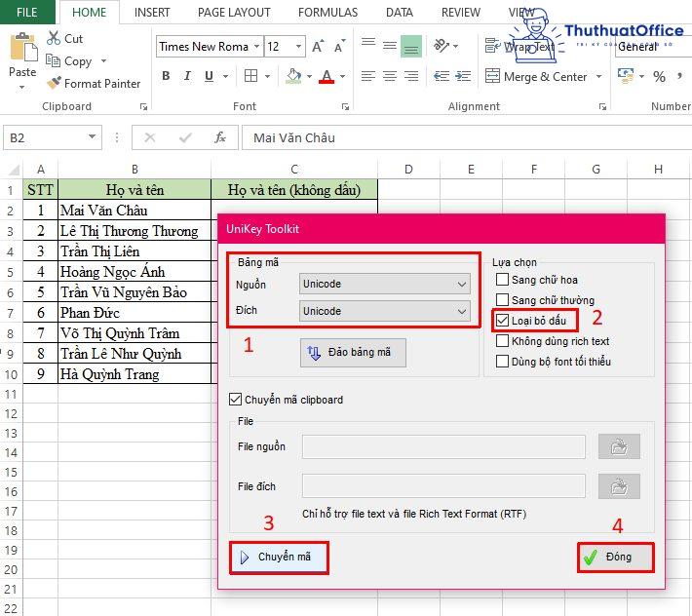Switch to the FORMULAS tab
This screenshot has height=616, width=692.
pyautogui.click(x=327, y=13)
